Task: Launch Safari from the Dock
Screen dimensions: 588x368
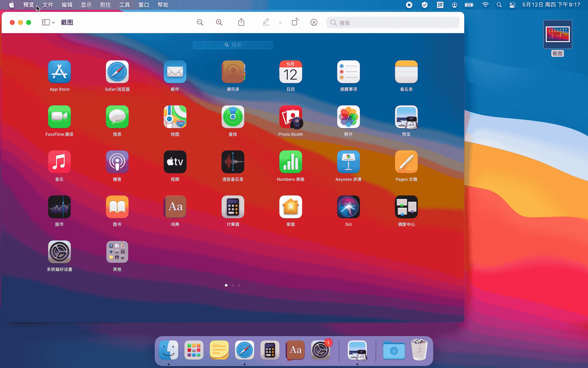Action: click(244, 350)
